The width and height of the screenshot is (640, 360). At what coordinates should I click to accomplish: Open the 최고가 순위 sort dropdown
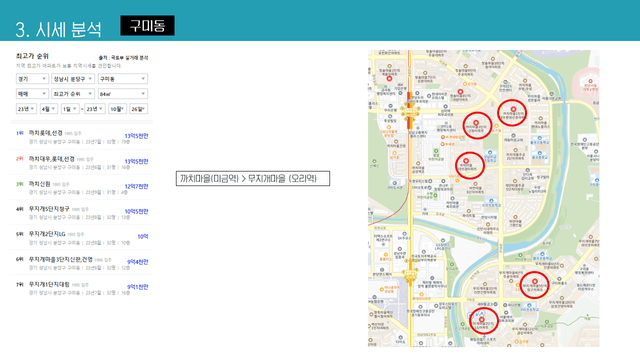[73, 94]
